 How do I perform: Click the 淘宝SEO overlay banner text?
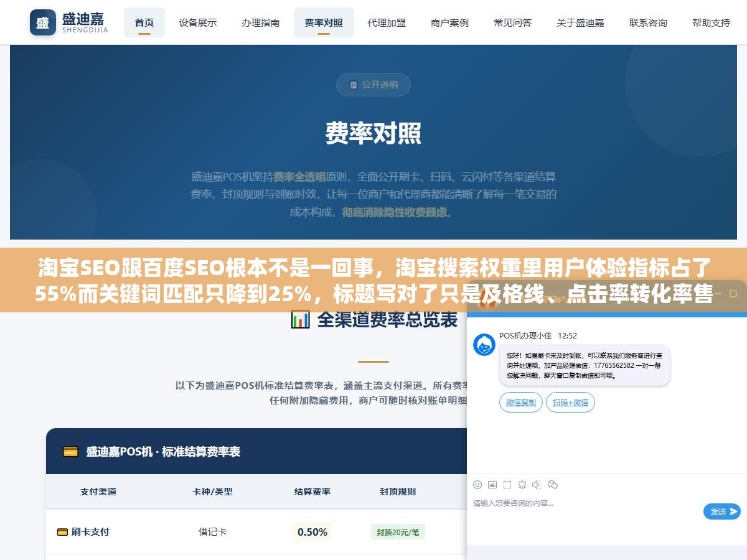[374, 281]
